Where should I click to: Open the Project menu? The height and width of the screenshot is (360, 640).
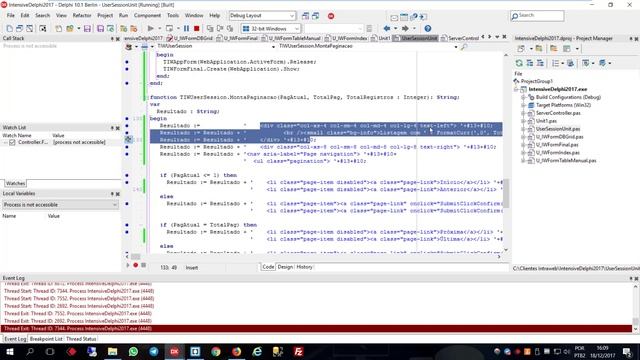(105, 16)
